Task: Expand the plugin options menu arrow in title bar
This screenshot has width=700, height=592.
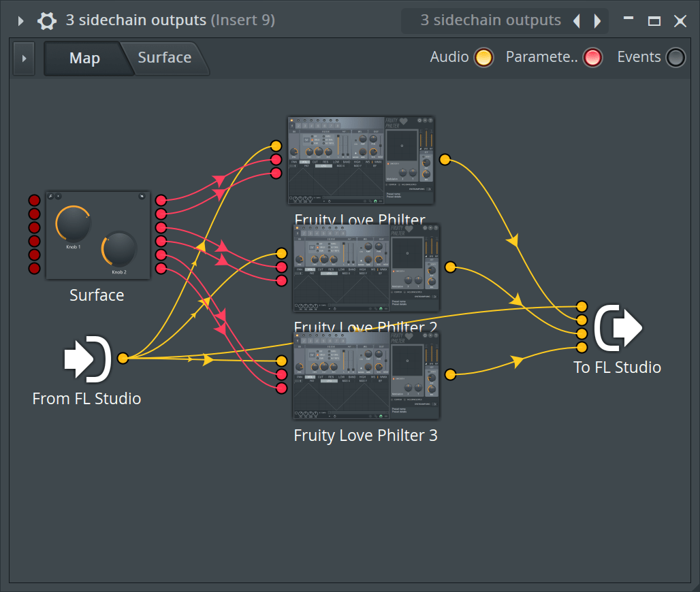Action: pos(20,21)
